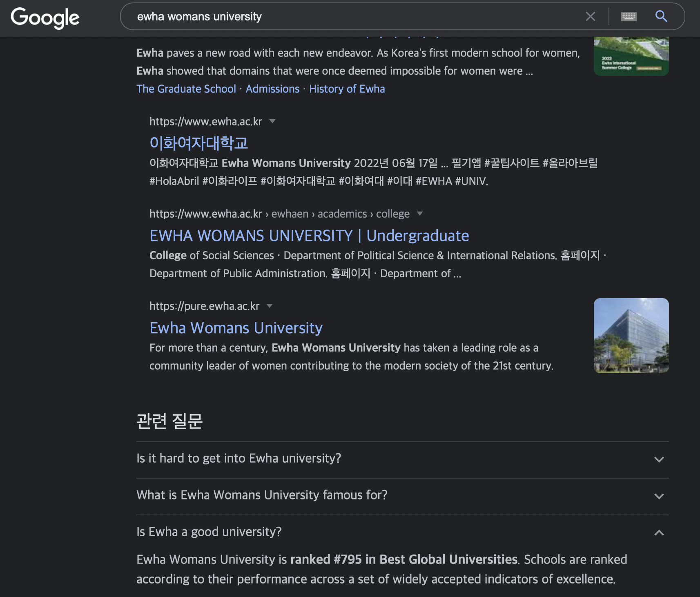
Task: Click the campus building thumbnail image
Action: coord(631,335)
